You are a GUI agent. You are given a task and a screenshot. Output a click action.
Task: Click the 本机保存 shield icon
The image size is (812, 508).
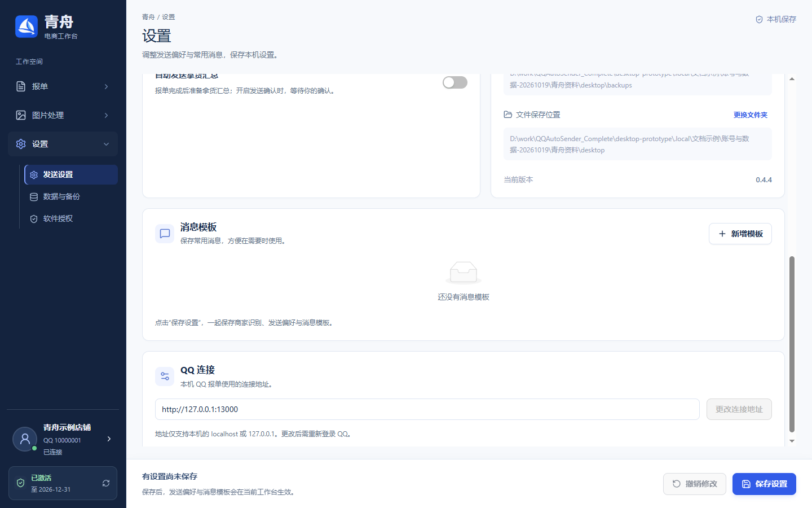(x=759, y=19)
